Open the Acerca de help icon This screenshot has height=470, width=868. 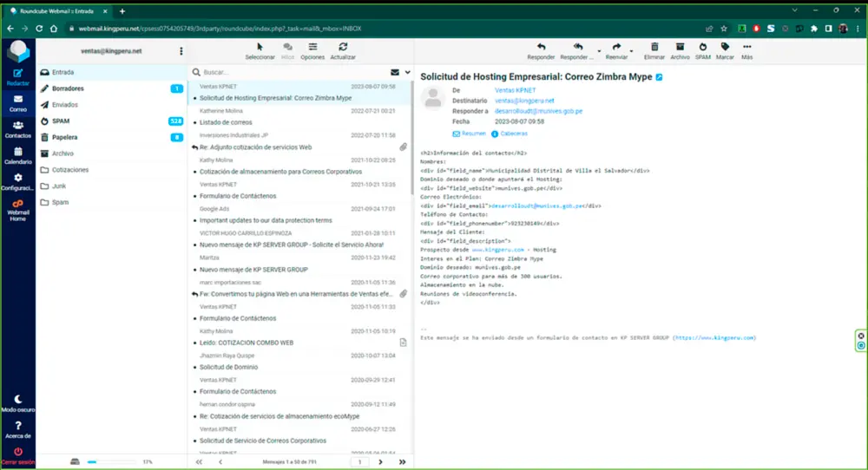(x=17, y=429)
